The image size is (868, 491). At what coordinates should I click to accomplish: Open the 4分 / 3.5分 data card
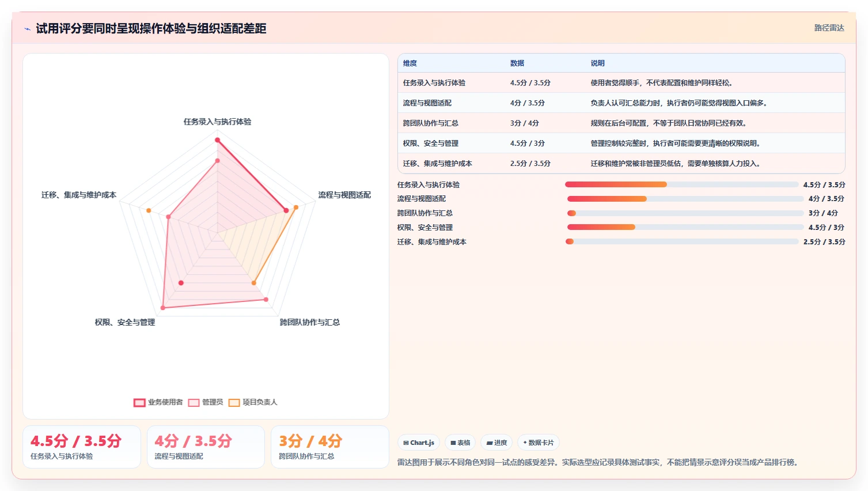pos(206,447)
